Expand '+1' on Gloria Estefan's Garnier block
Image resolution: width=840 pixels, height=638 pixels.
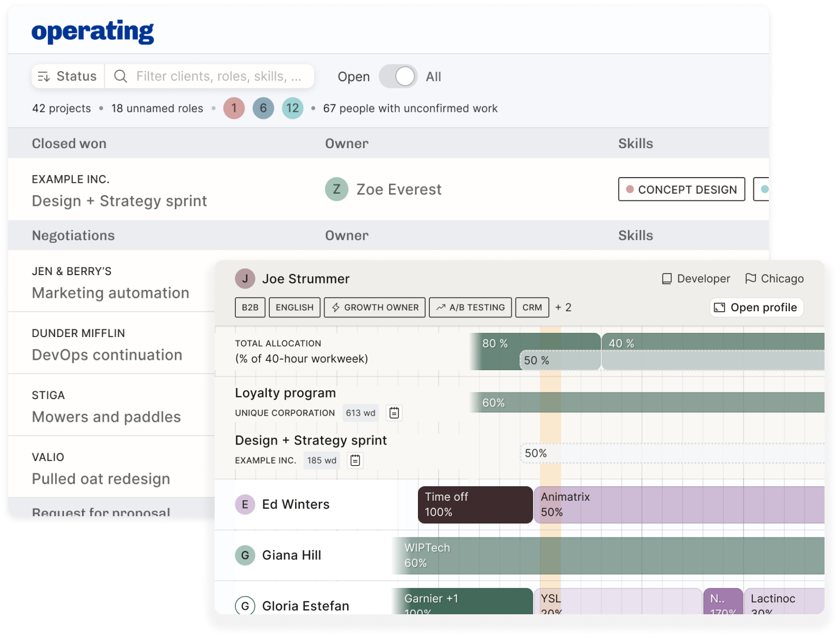point(453,599)
